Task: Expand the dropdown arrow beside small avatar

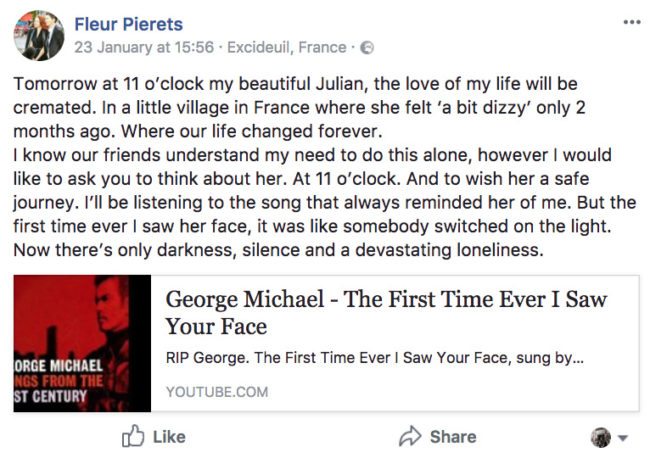Action: pyautogui.click(x=623, y=438)
